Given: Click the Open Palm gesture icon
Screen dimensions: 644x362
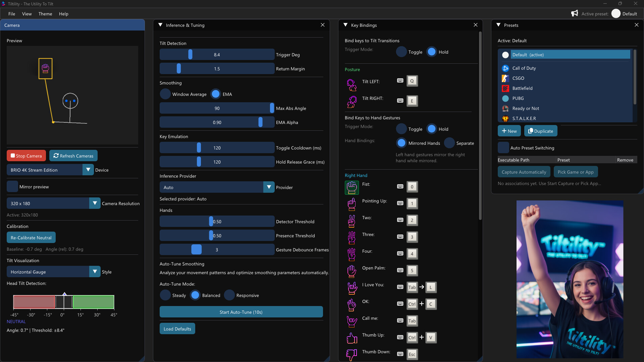Looking at the screenshot, I should (x=352, y=271).
